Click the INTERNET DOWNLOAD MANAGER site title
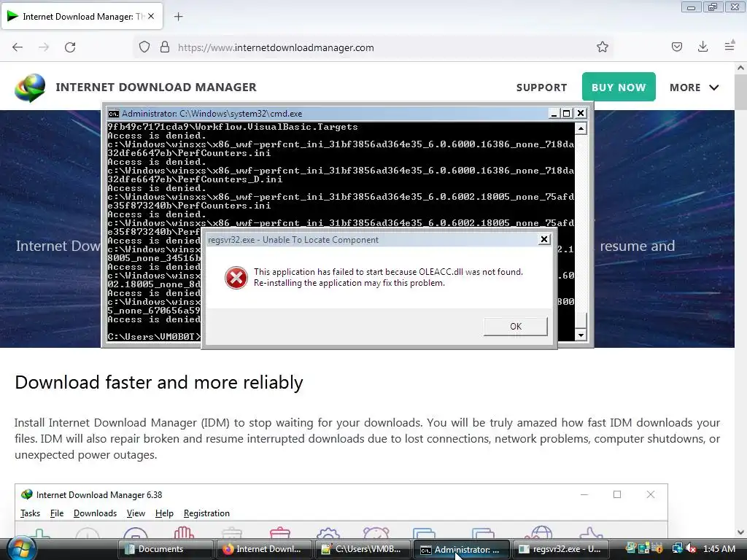747x560 pixels. [x=156, y=87]
